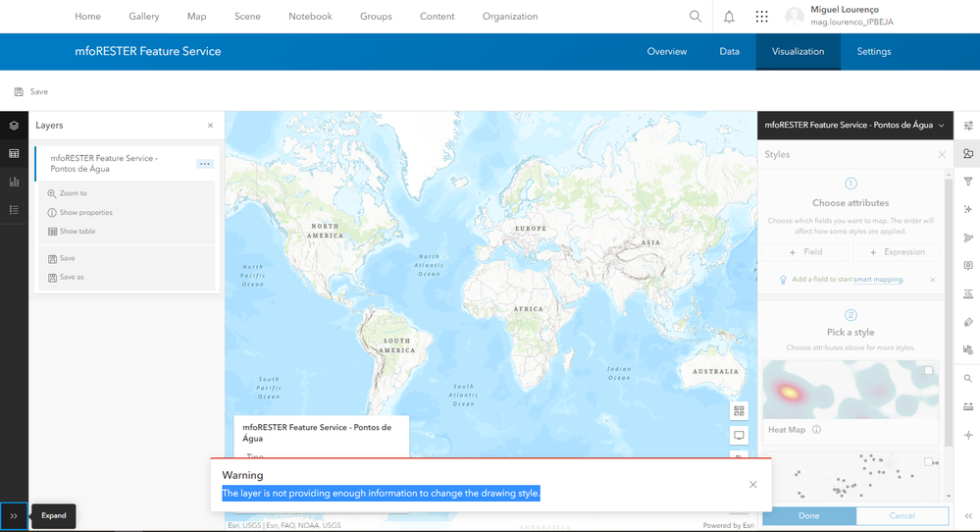Click the Save disk icon in toolbar
The image size is (980, 532).
[x=19, y=92]
